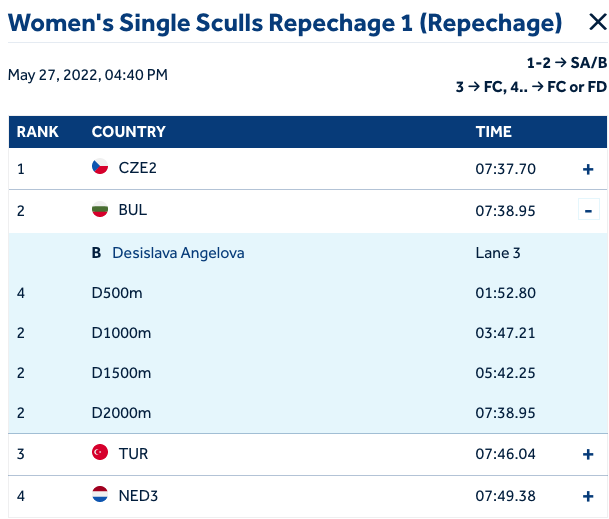
Task: Expand the TUR row details
Action: [588, 454]
